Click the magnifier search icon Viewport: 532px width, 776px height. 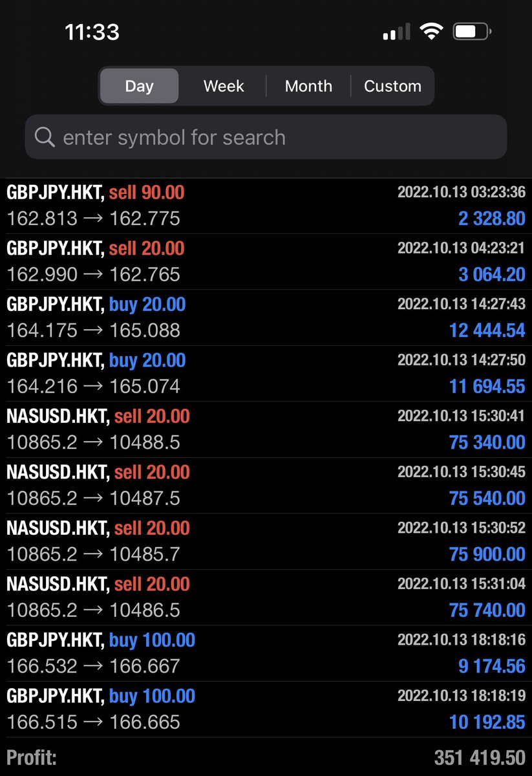click(43, 136)
